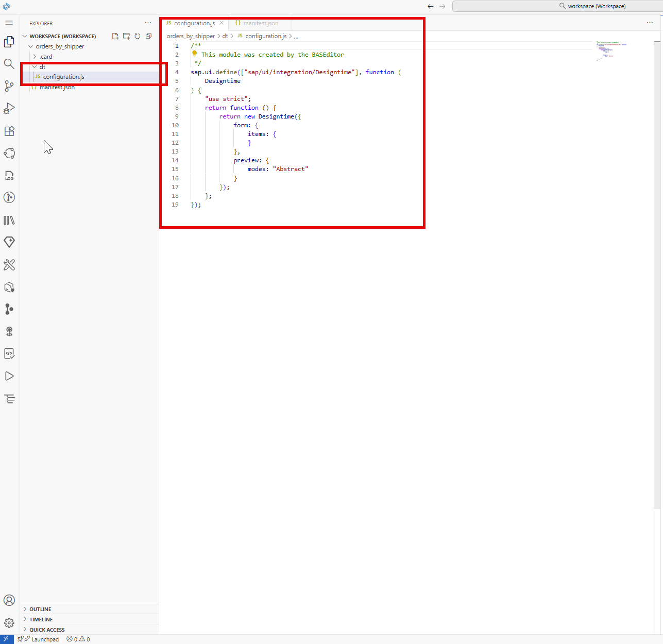Open Explorer more actions ellipsis
The width and height of the screenshot is (663, 644).
click(x=148, y=23)
